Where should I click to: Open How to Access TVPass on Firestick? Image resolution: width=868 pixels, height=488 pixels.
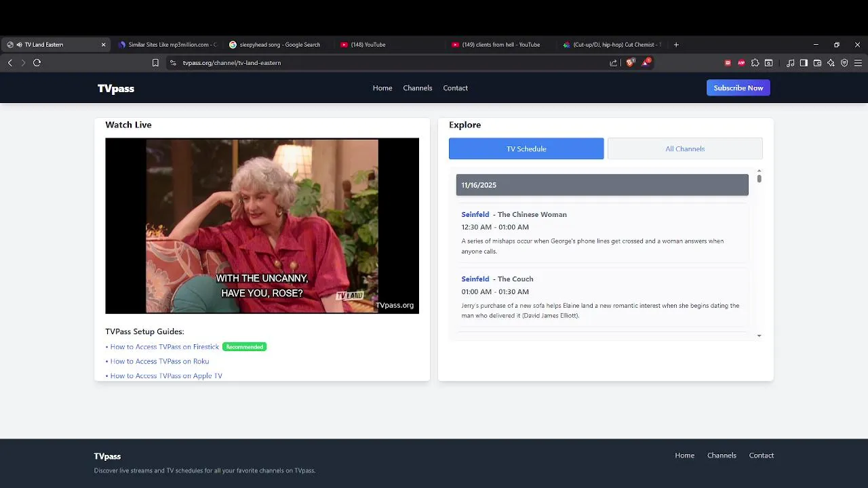click(x=165, y=347)
